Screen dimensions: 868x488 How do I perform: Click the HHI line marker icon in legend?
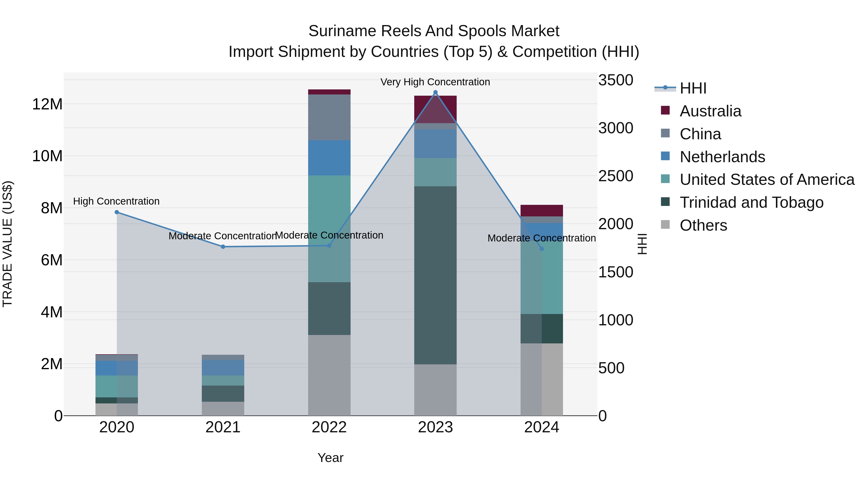tap(665, 88)
